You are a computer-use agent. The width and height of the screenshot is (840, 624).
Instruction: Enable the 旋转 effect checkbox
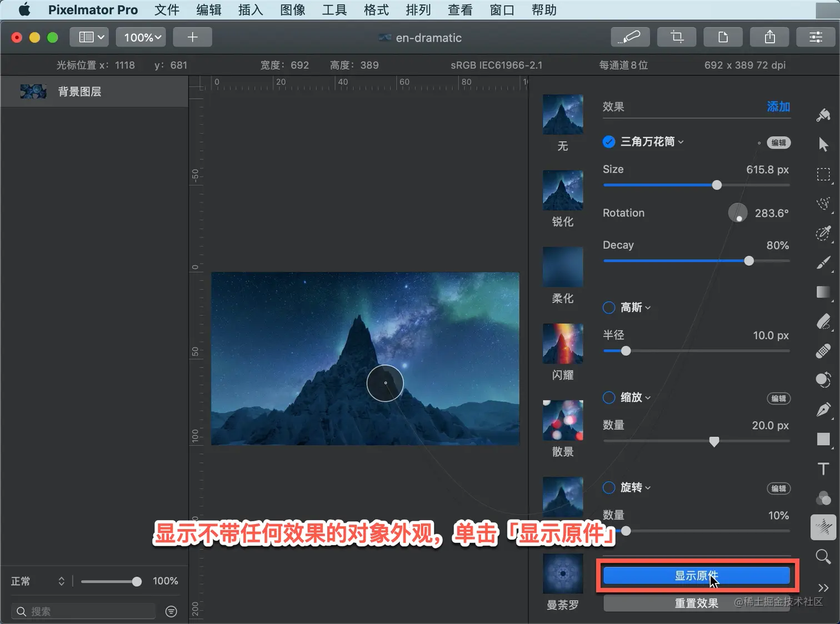click(609, 487)
